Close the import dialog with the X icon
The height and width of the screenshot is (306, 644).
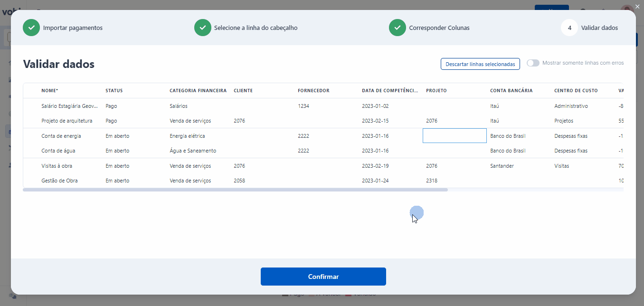(x=637, y=6)
